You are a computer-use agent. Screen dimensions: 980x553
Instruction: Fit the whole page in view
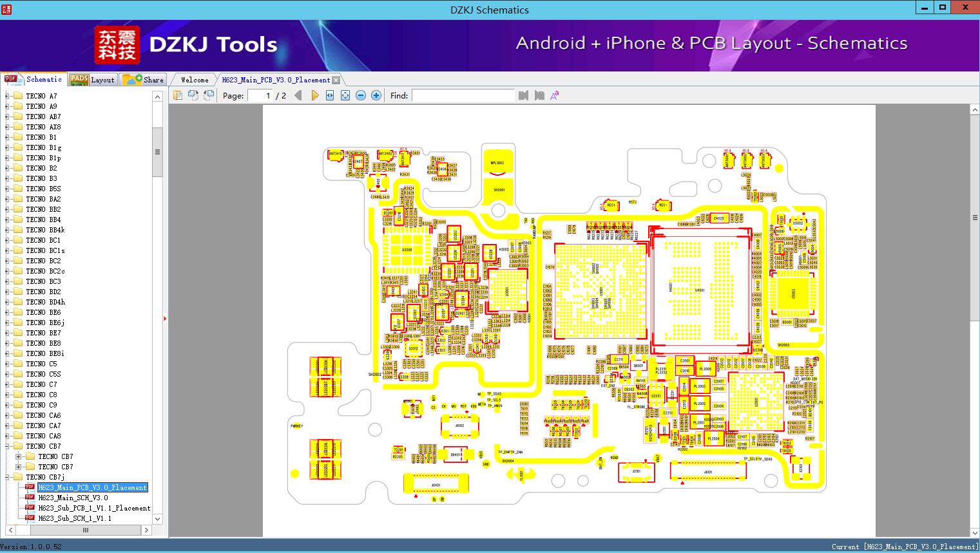click(x=345, y=95)
